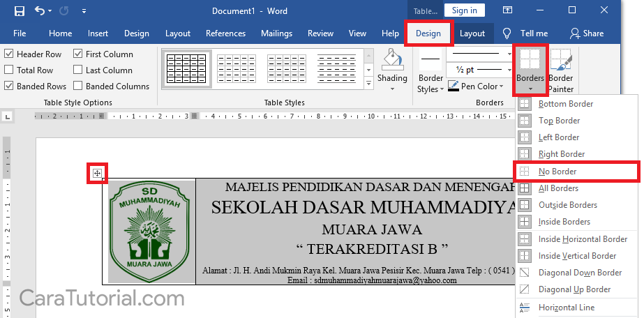This screenshot has height=318, width=644.
Task: Open the Border Styles dropdown
Action: (430, 71)
